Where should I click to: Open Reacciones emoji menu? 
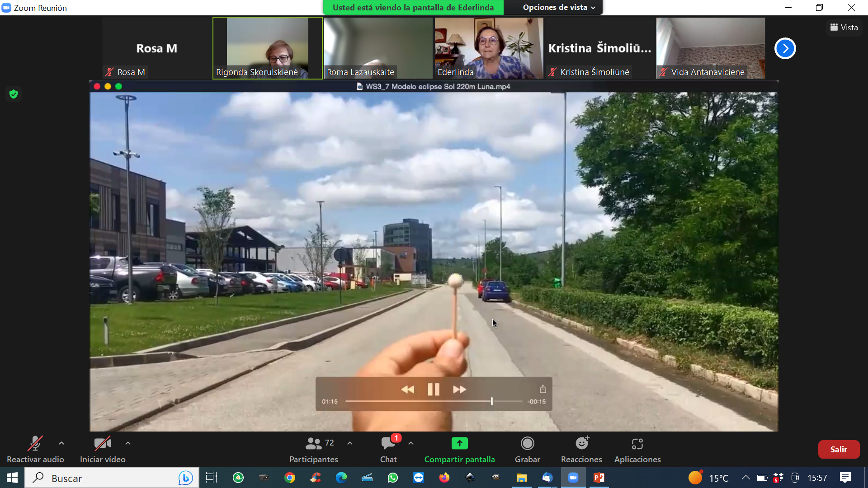[x=581, y=449]
